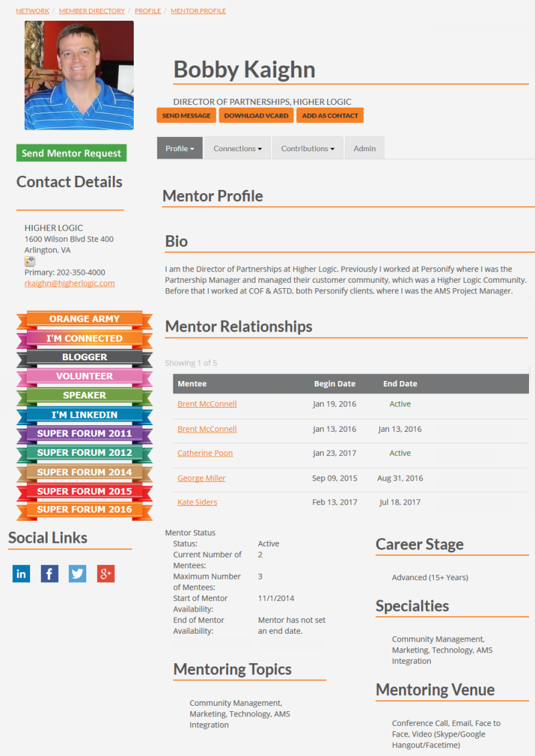
Task: Click the I'm Connected ribbon badge
Action: pos(84,338)
